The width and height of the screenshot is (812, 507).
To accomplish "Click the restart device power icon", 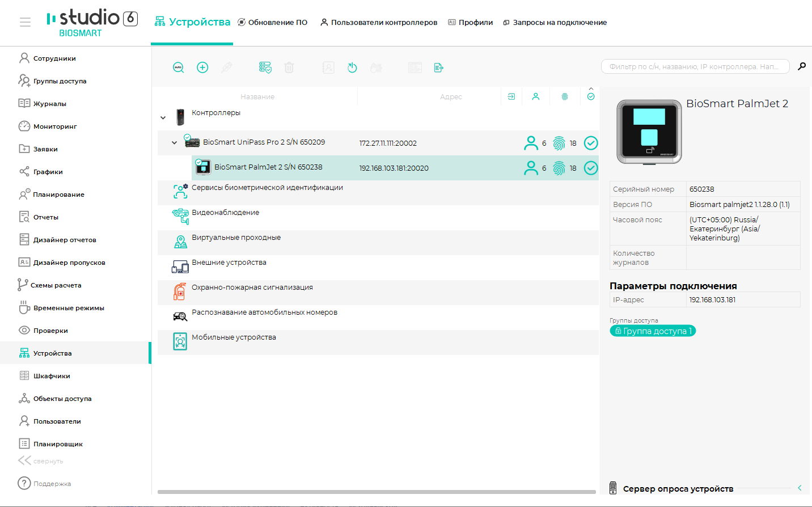I will [352, 67].
